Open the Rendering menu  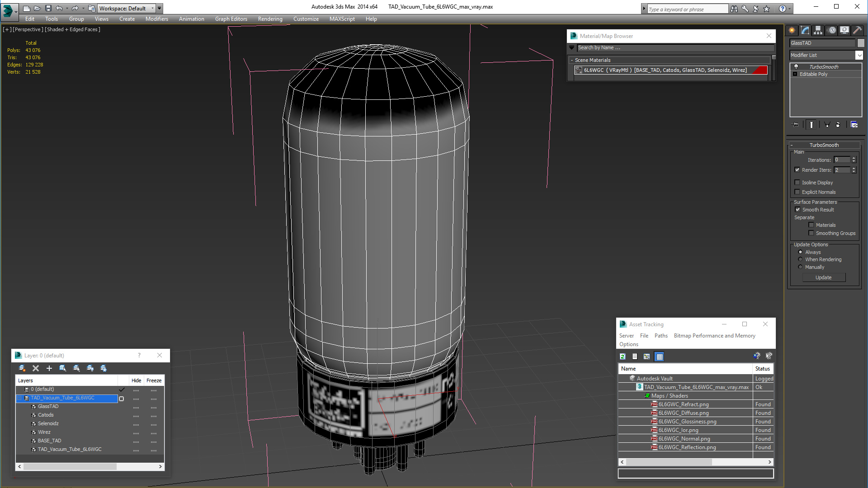tap(270, 19)
